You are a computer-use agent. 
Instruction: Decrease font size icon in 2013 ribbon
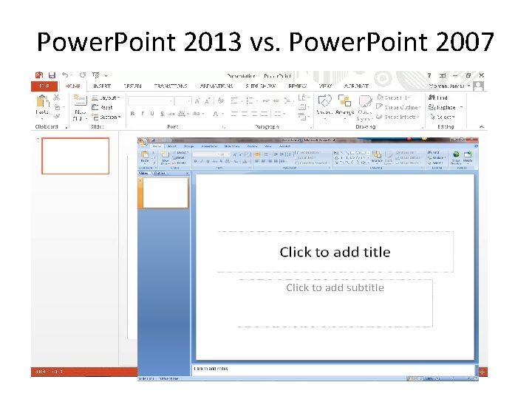pyautogui.click(x=208, y=100)
